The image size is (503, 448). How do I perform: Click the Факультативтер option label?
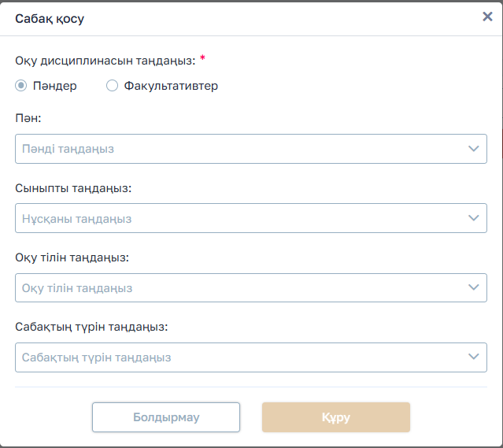pos(171,86)
